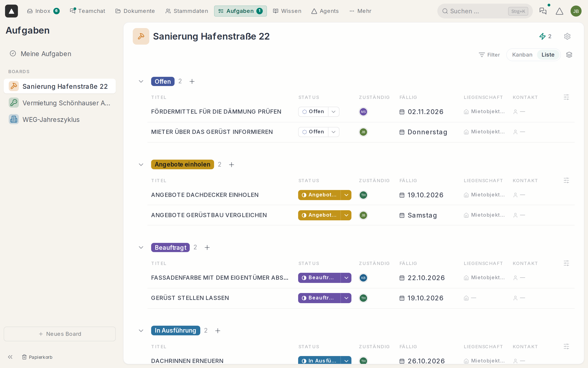
Task: Click the MS assignee avatar
Action: pos(363,112)
